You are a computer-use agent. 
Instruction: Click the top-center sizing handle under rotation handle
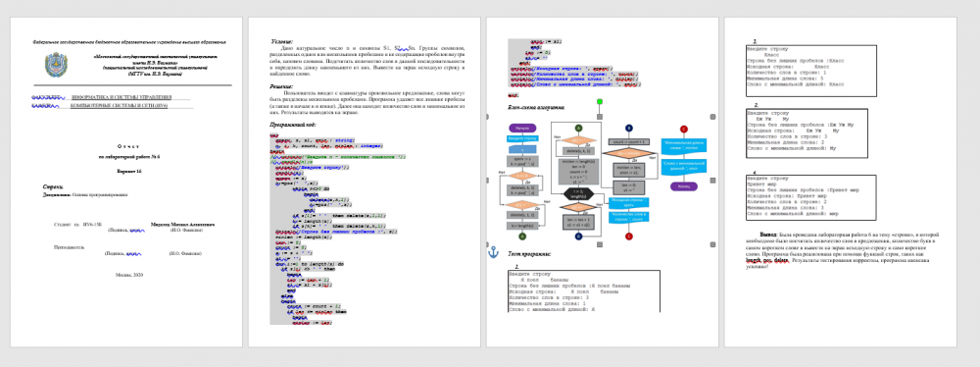600,117
